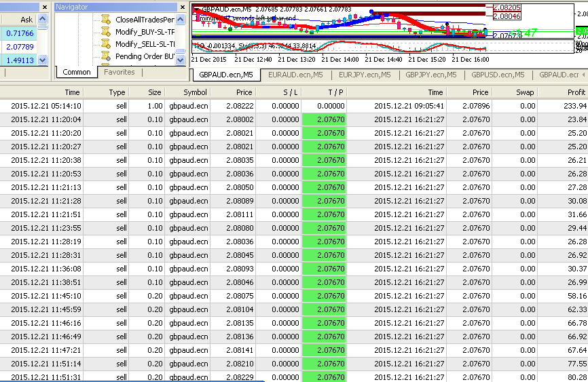Select the 2.07789 ask price in Market Watch
Image resolution: width=588 pixels, height=382 pixels.
20,47
